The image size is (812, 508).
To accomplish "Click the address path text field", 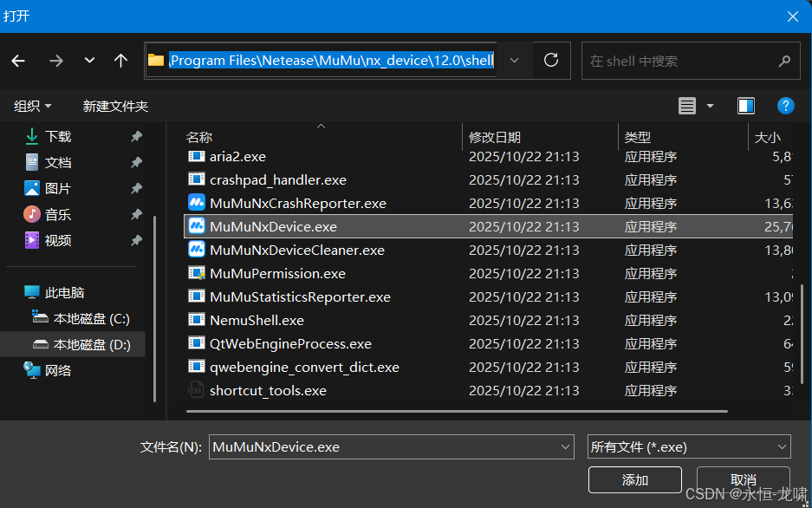I will point(331,61).
